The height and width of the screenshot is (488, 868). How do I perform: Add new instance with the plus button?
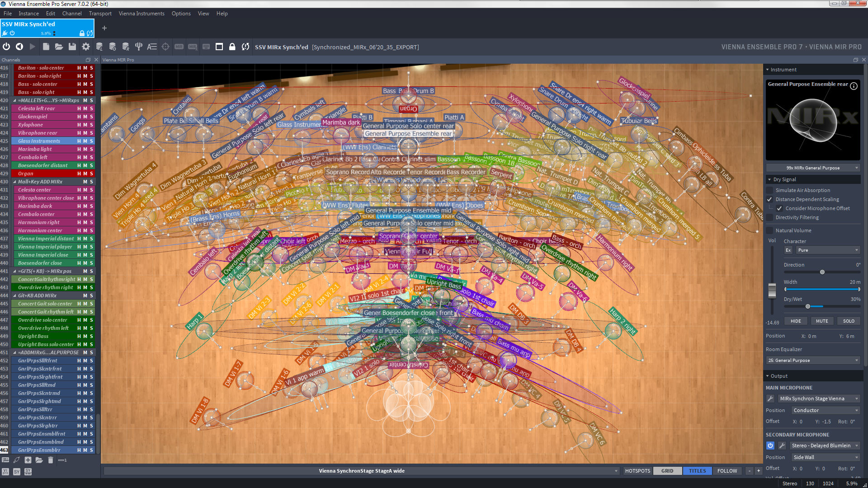104,28
